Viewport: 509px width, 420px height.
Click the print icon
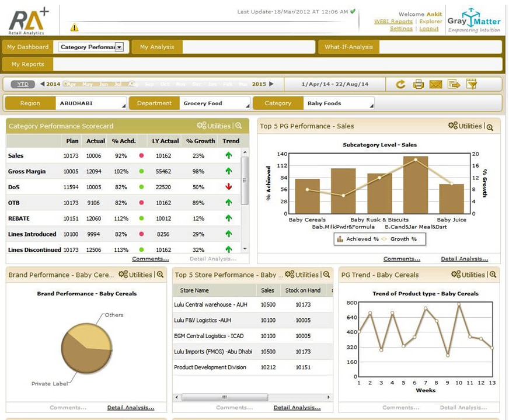419,84
